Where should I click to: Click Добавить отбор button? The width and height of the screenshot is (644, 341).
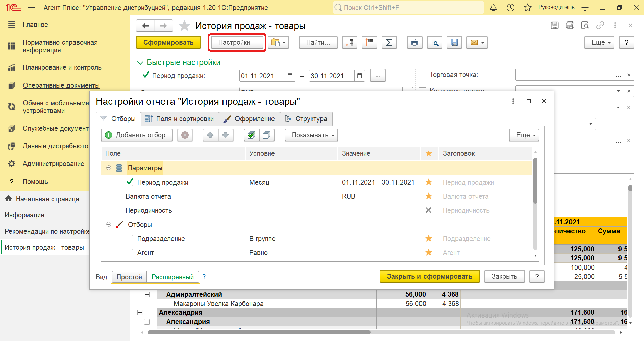[x=137, y=135]
